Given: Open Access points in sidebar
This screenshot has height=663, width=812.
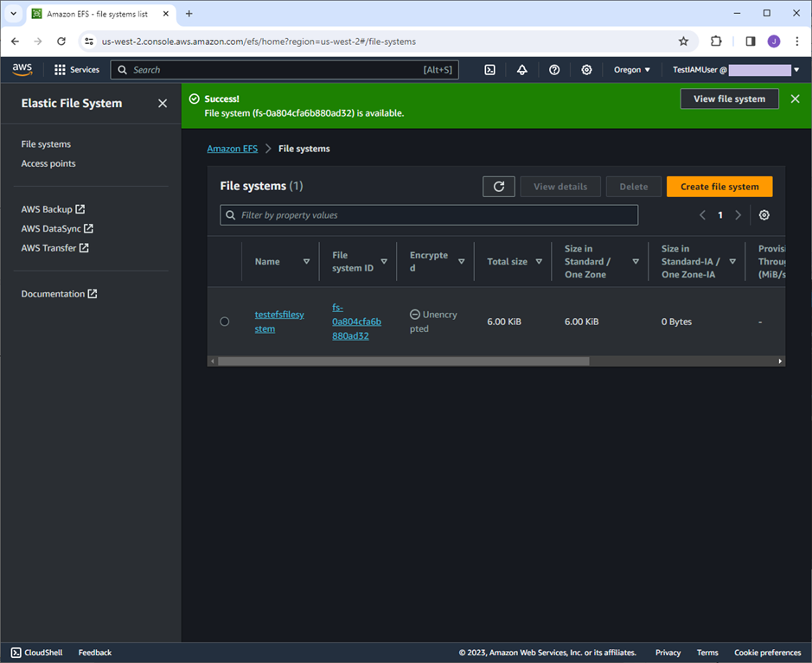Looking at the screenshot, I should coord(48,163).
